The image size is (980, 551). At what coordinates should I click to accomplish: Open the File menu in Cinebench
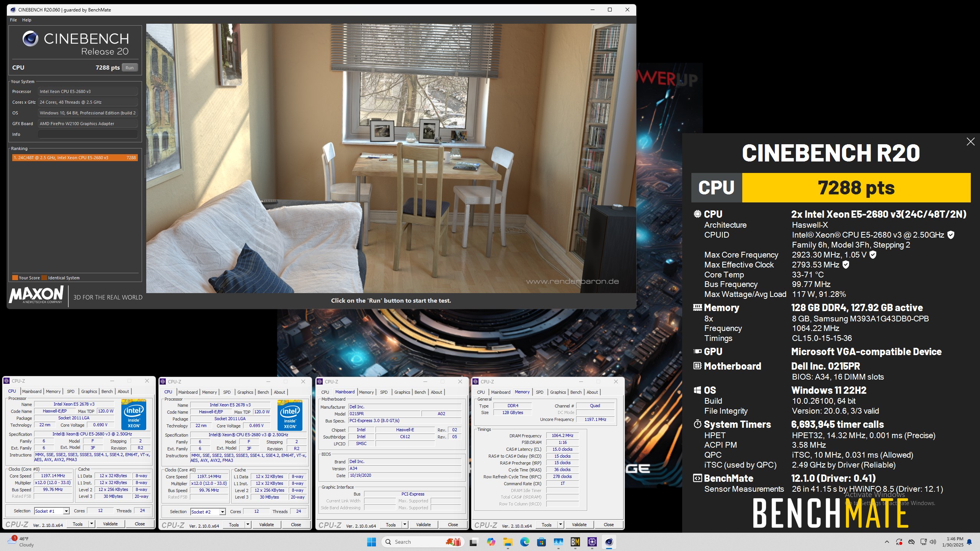pyautogui.click(x=13, y=20)
